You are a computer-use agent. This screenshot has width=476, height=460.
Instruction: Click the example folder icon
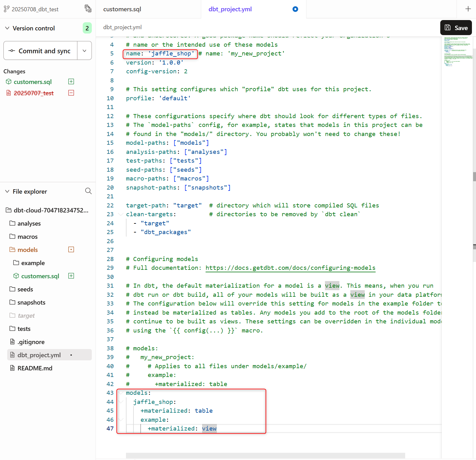click(16, 263)
